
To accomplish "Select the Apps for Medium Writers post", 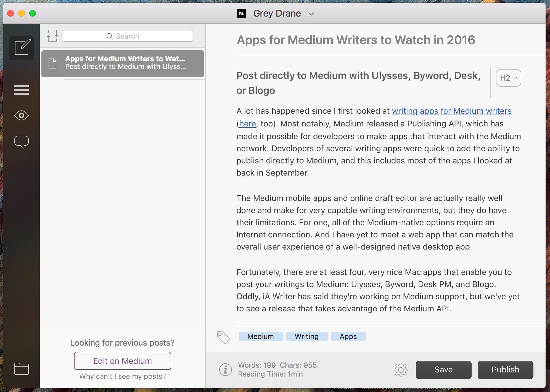I will tap(123, 63).
